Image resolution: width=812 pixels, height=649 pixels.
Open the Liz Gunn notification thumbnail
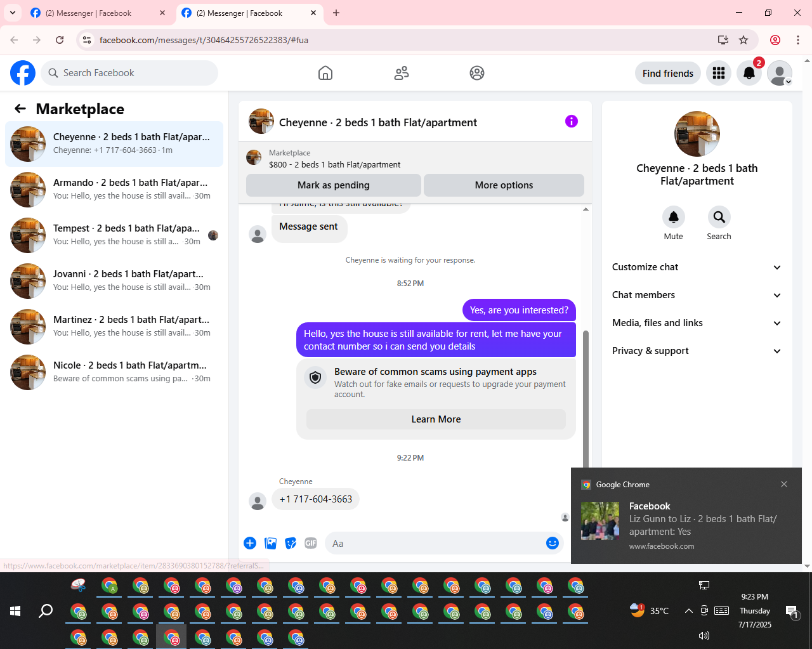point(600,521)
